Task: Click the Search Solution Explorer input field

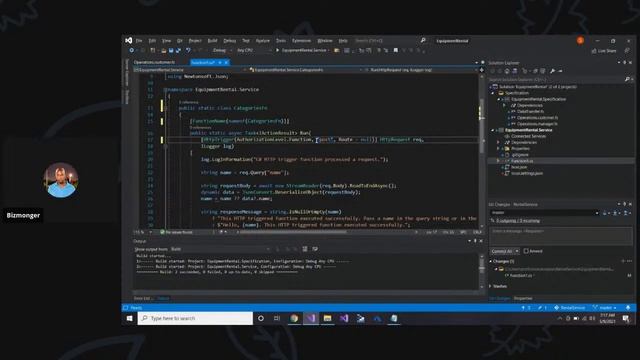Action: tap(557, 80)
